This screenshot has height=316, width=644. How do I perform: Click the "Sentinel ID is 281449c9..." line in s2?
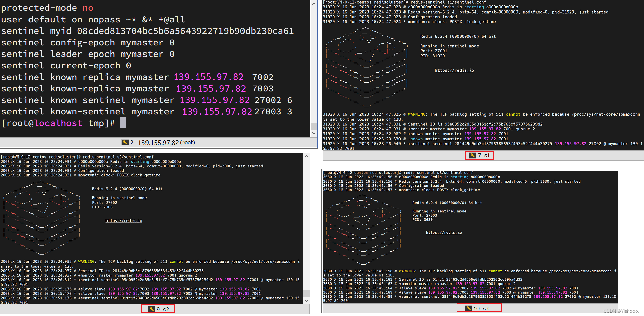click(102, 271)
